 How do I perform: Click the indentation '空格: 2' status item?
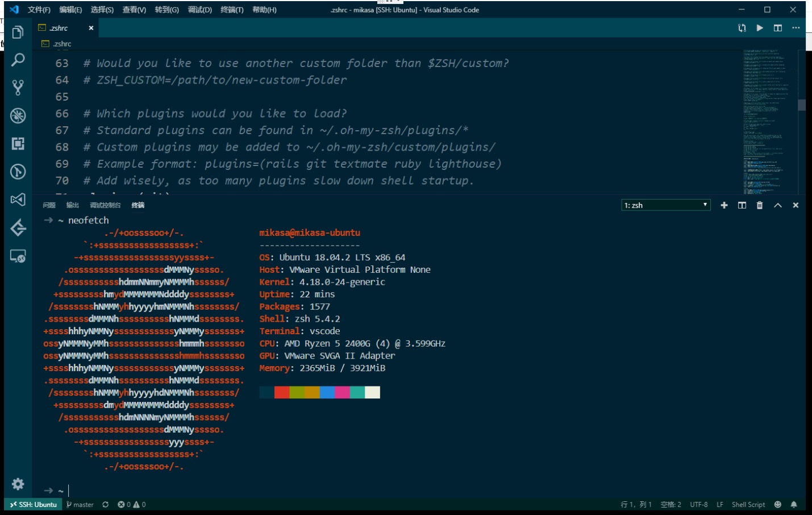[671, 505]
